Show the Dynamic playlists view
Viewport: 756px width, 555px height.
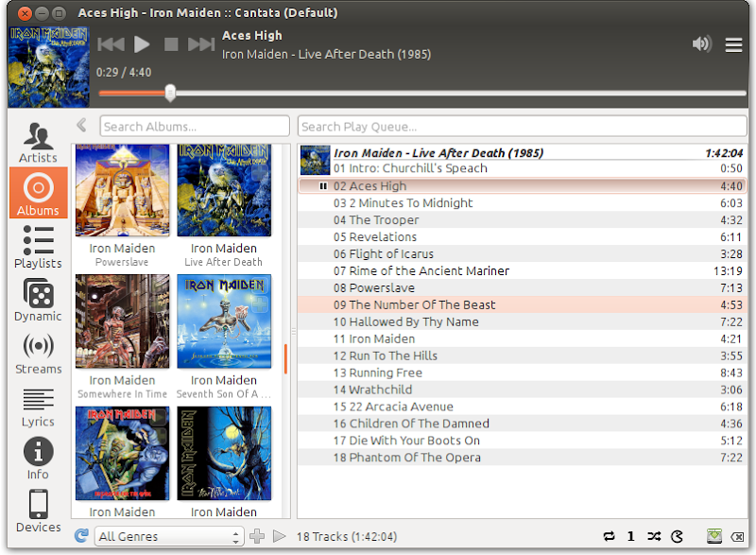pyautogui.click(x=38, y=300)
